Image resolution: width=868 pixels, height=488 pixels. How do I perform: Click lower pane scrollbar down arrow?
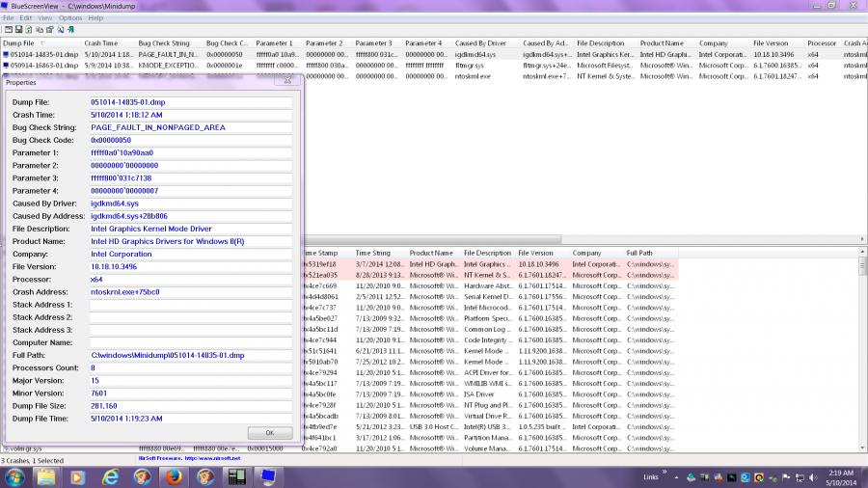tap(862, 448)
